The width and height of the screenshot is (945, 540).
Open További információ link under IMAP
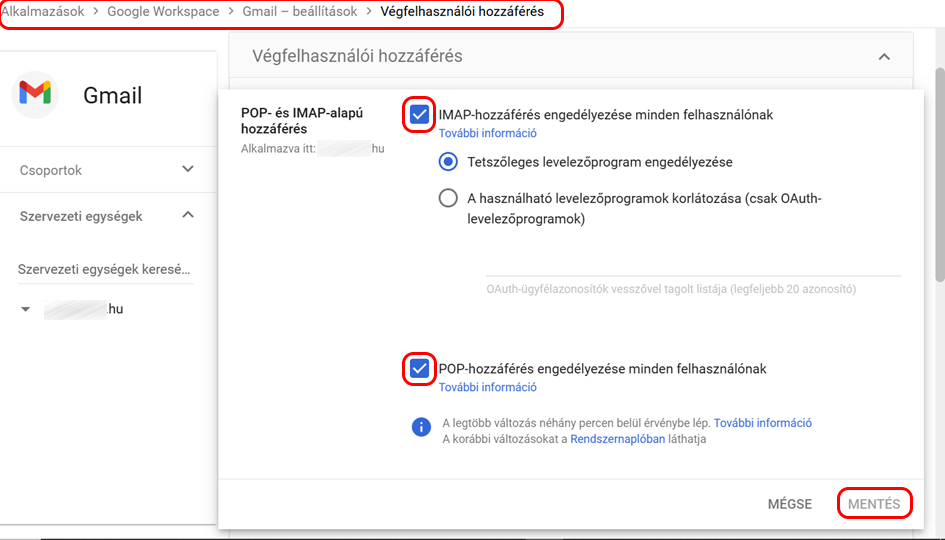click(488, 133)
